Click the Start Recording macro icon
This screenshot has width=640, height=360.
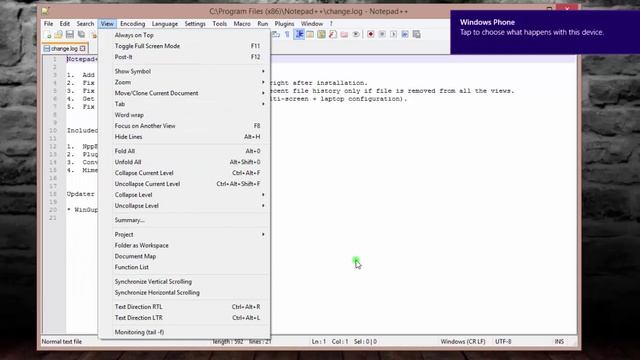pos(371,35)
